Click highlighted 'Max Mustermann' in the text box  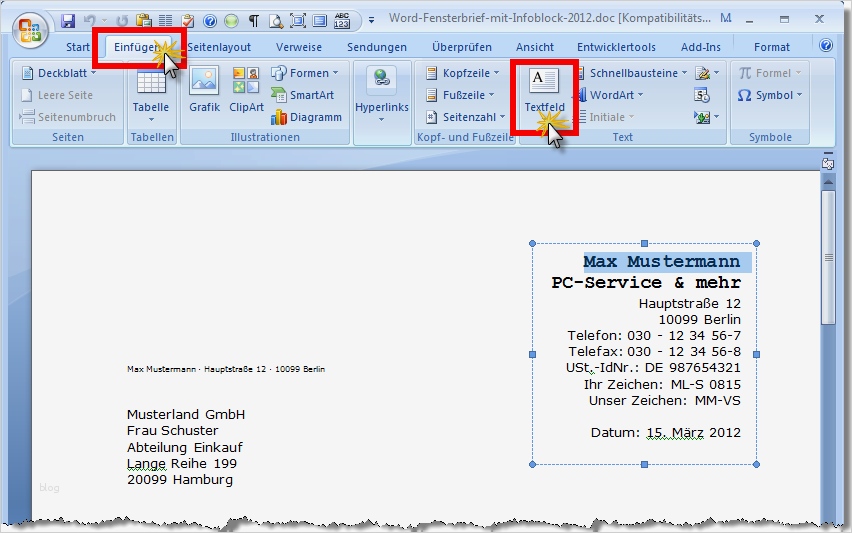(x=662, y=262)
